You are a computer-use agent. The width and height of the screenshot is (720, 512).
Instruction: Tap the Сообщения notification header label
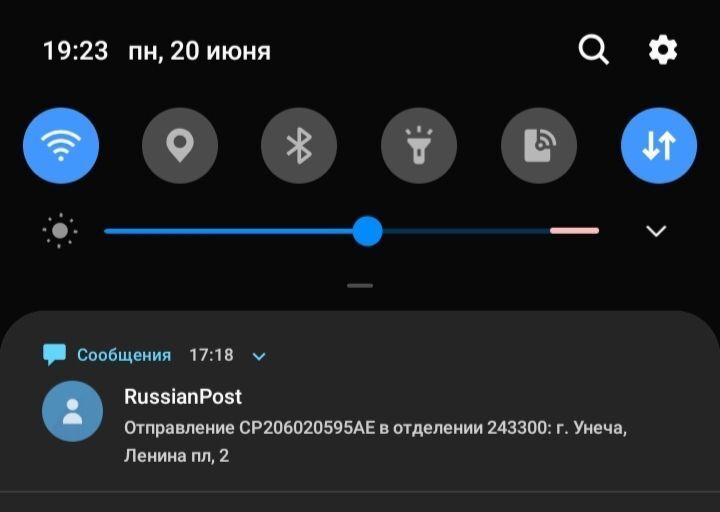pyautogui.click(x=124, y=355)
